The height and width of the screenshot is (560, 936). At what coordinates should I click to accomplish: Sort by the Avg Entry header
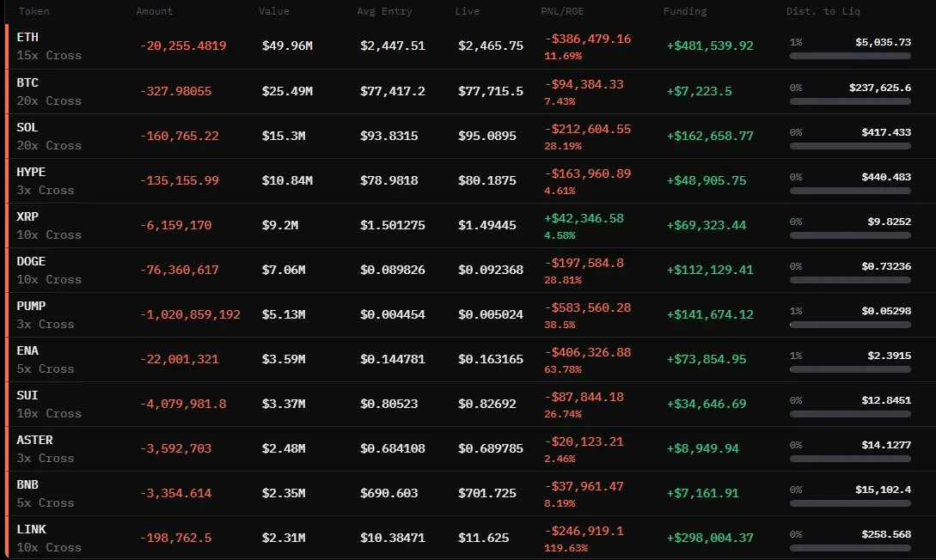click(x=384, y=11)
